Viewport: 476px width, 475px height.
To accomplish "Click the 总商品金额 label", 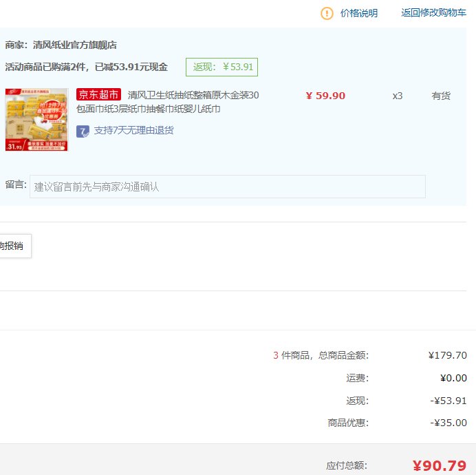I will (x=343, y=355).
